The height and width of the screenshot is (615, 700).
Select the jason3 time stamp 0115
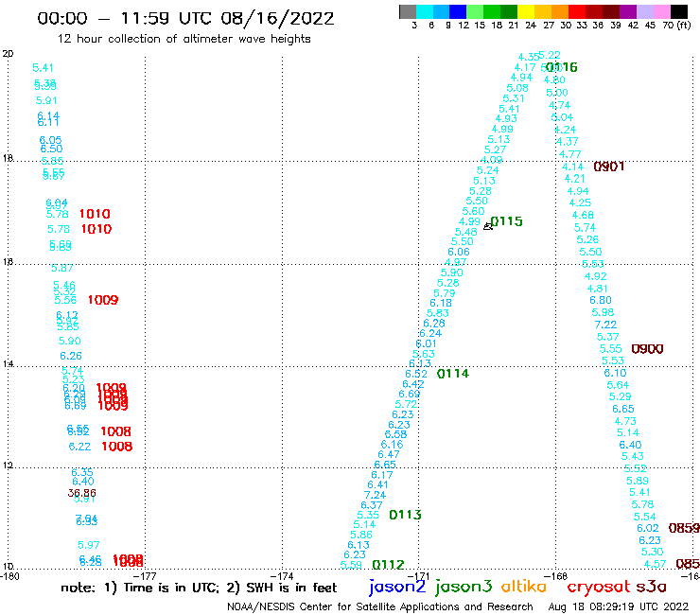[507, 221]
